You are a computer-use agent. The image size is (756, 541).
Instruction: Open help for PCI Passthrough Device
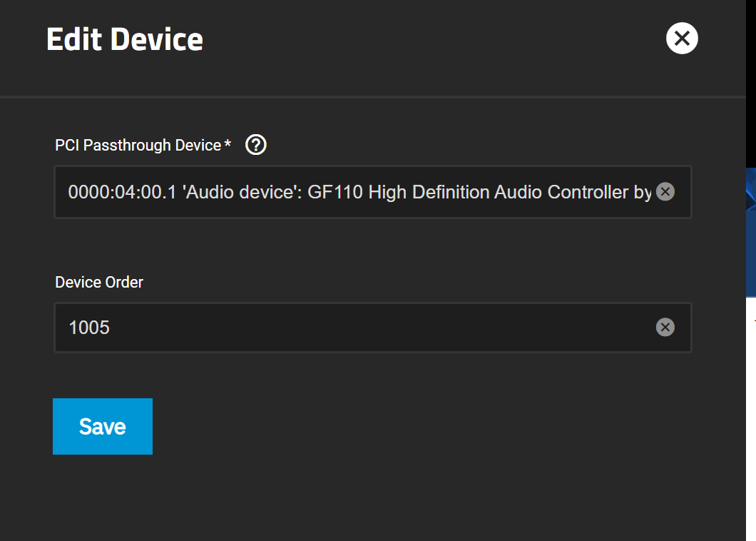tap(255, 145)
